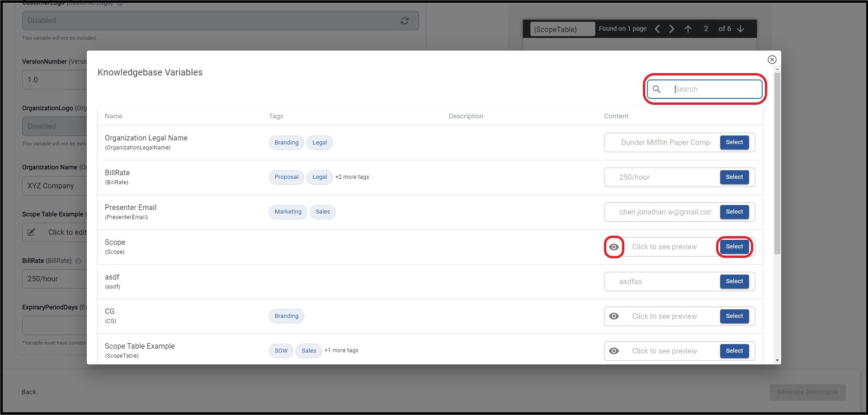
Task: Expand '+2 more tags' on BillRate
Action: point(352,177)
